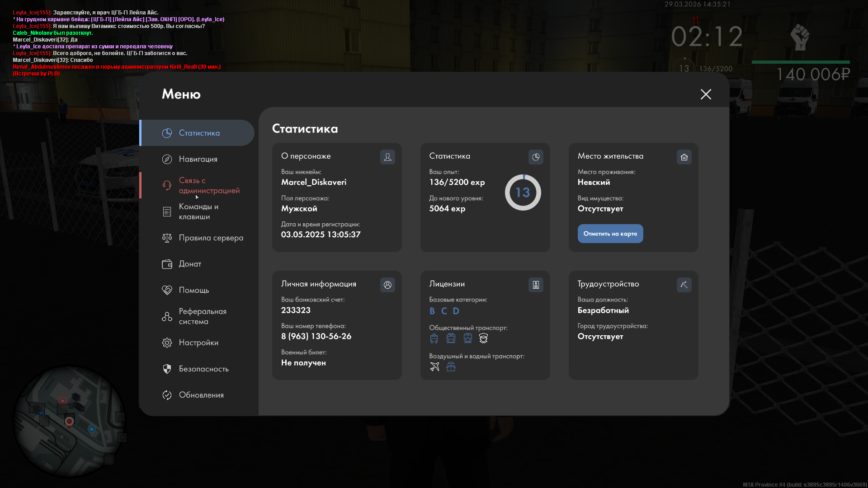868x488 pixels.
Task: Open Правила сервера section
Action: pos(211,238)
